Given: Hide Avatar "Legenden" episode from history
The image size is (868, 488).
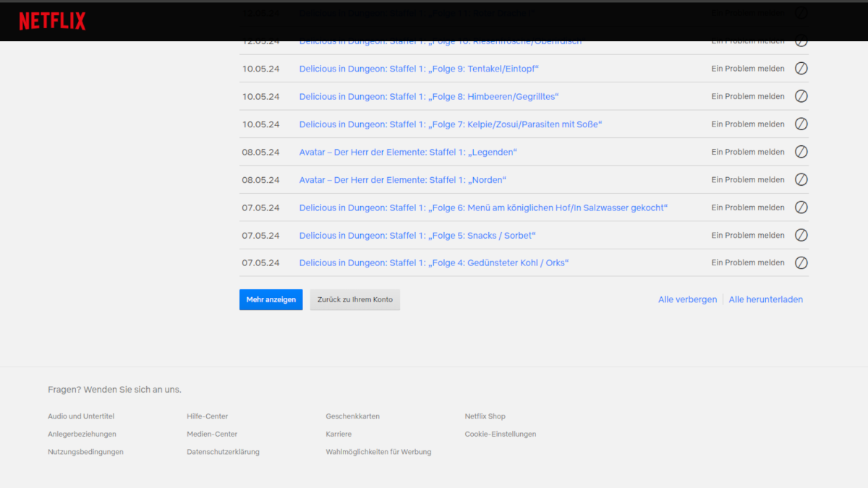Looking at the screenshot, I should coord(801,152).
